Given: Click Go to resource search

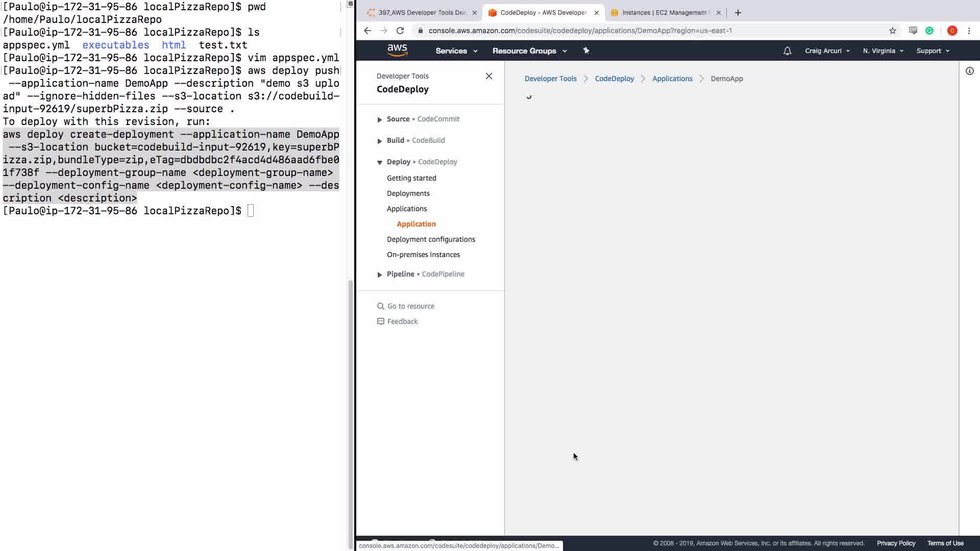Looking at the screenshot, I should tap(410, 306).
